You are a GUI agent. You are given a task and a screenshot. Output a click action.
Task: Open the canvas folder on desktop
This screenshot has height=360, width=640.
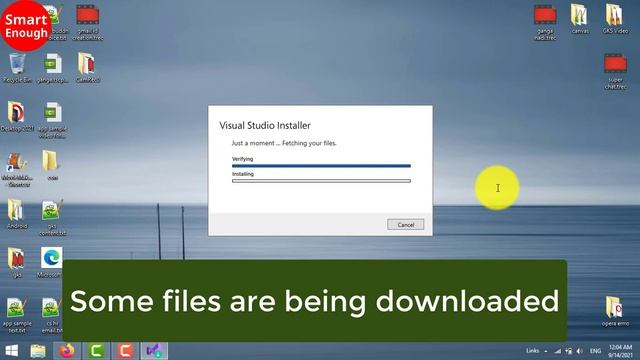580,19
